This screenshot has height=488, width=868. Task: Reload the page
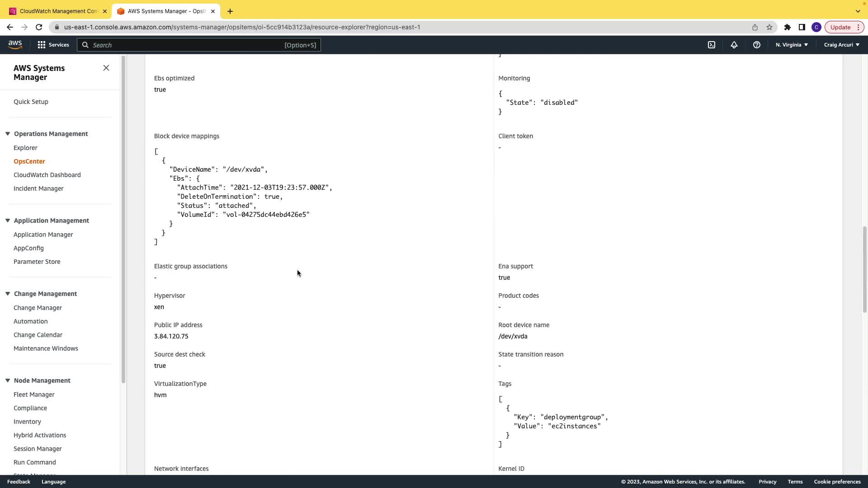point(39,27)
